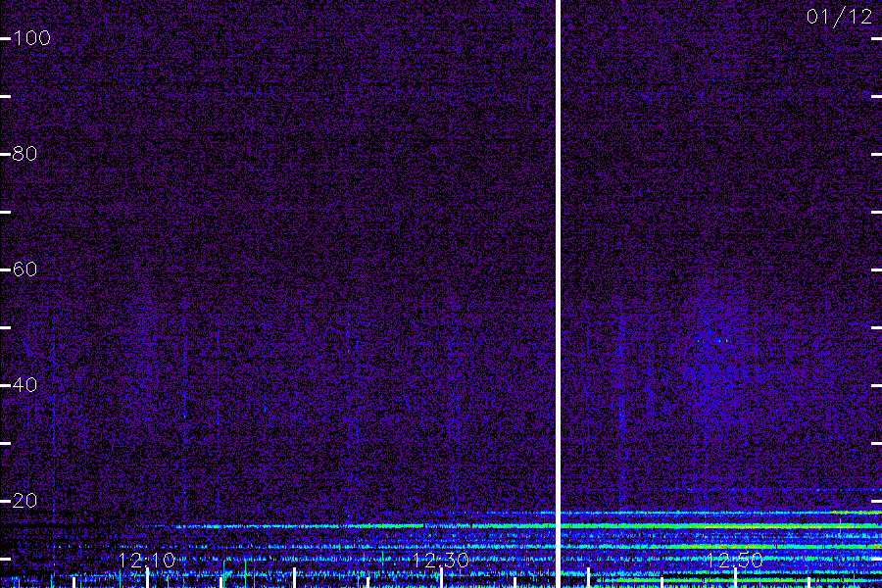Click the 12:50 time label
882x588 pixels.
(734, 560)
